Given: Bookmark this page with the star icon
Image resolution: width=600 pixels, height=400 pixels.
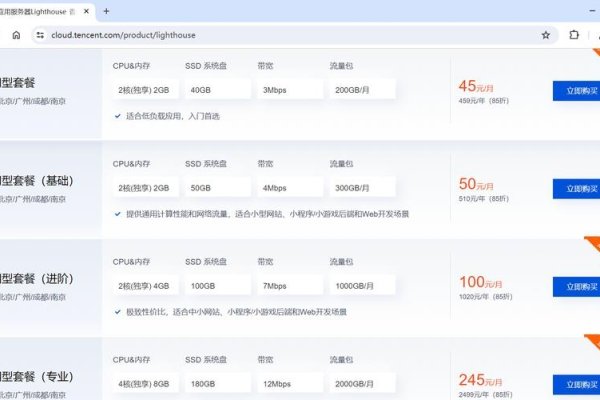Looking at the screenshot, I should 546,35.
